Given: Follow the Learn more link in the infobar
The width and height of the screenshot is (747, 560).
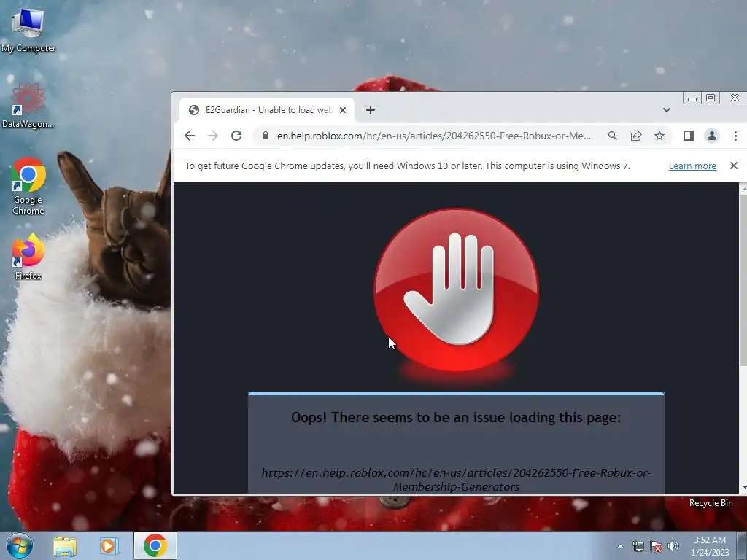Looking at the screenshot, I should click(692, 166).
